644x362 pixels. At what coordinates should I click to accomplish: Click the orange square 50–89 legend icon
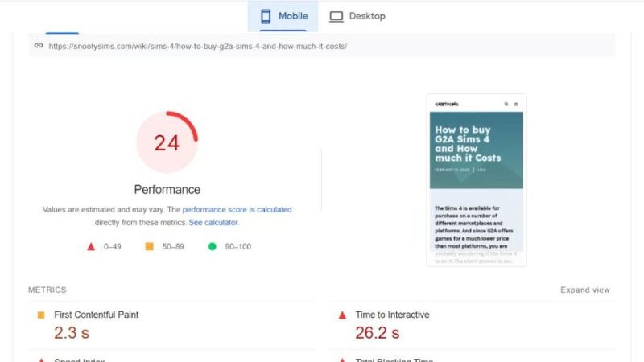[150, 246]
